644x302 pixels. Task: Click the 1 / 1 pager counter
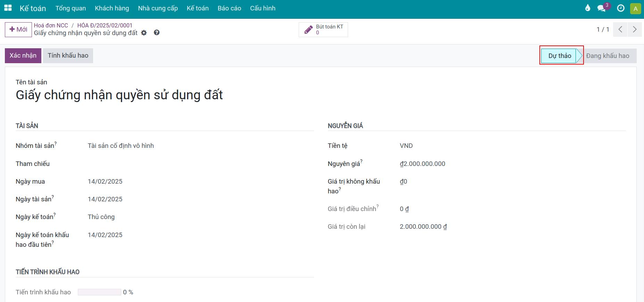603,30
